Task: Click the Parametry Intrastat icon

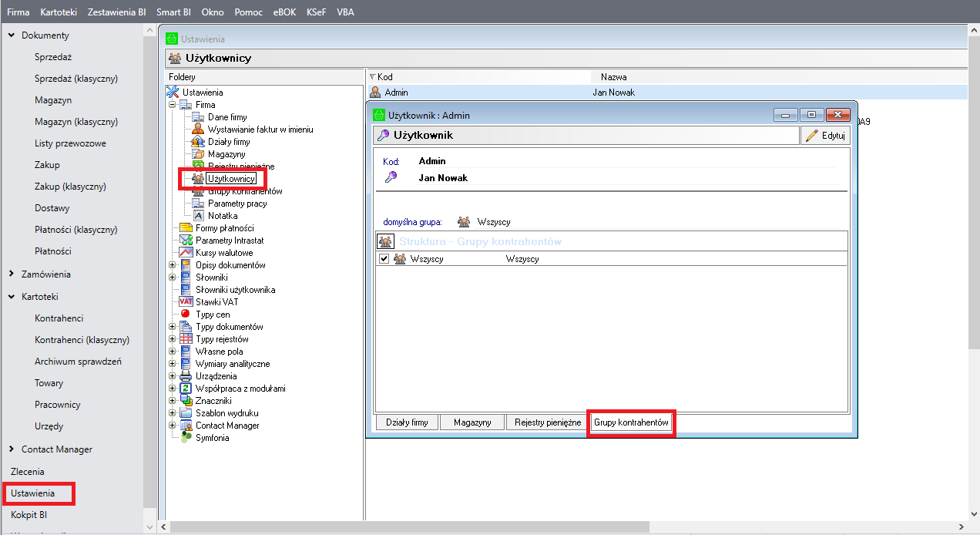Action: (x=185, y=241)
